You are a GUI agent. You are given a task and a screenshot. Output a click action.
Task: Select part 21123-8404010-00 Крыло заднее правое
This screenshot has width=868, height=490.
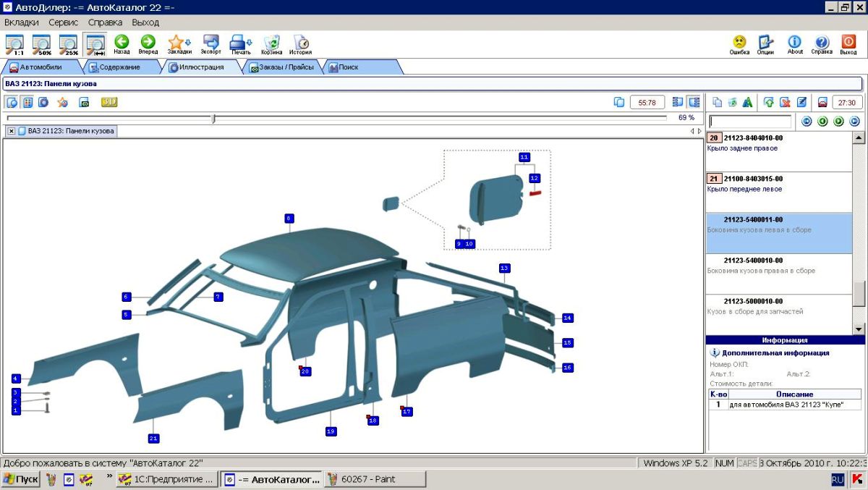pos(779,151)
